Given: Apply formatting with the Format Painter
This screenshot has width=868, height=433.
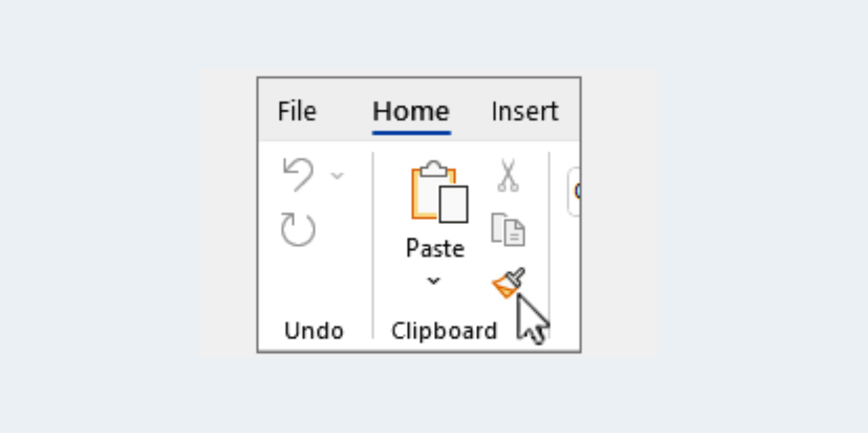Looking at the screenshot, I should [508, 280].
